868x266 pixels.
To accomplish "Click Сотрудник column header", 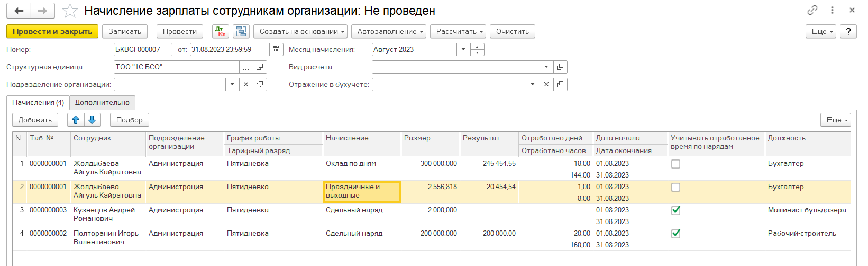I will point(108,144).
